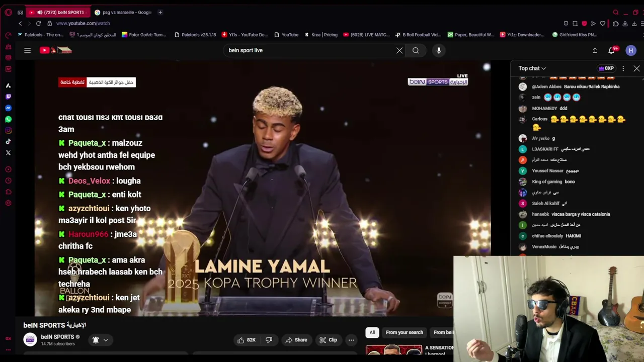The width and height of the screenshot is (644, 362).
Task: Open sidebar settings gear icon
Action: 8,203
